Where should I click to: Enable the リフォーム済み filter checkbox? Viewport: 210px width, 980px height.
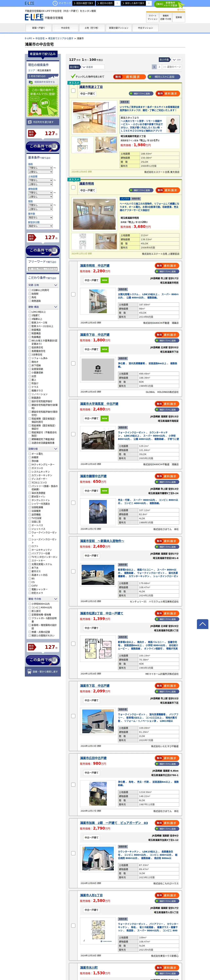pyautogui.click(x=30, y=358)
